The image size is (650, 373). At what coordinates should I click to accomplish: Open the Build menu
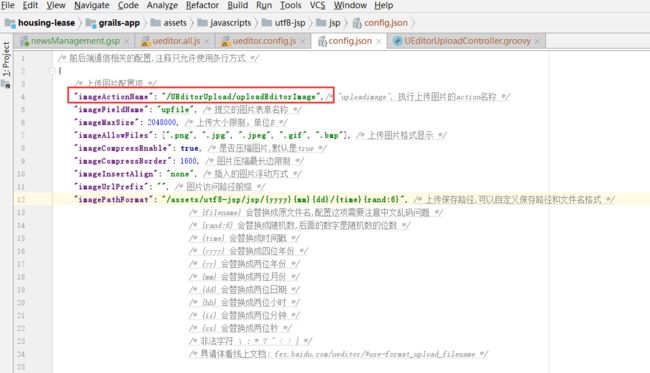238,5
